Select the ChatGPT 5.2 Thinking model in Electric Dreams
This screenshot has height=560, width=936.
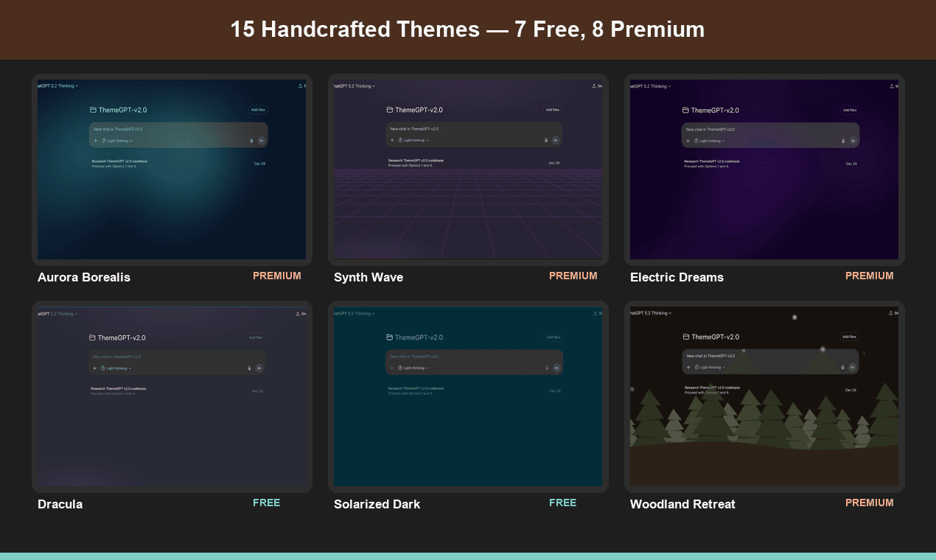pos(649,86)
